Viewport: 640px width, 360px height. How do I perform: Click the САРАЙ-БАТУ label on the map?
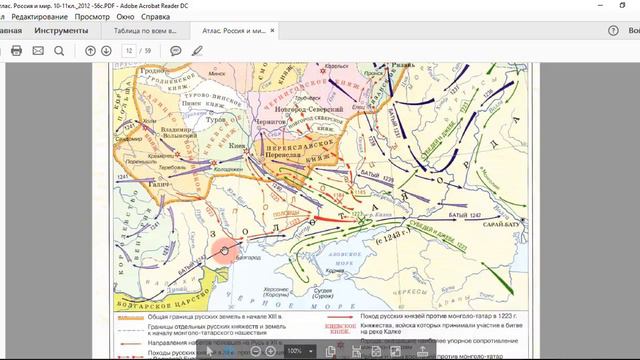501,224
